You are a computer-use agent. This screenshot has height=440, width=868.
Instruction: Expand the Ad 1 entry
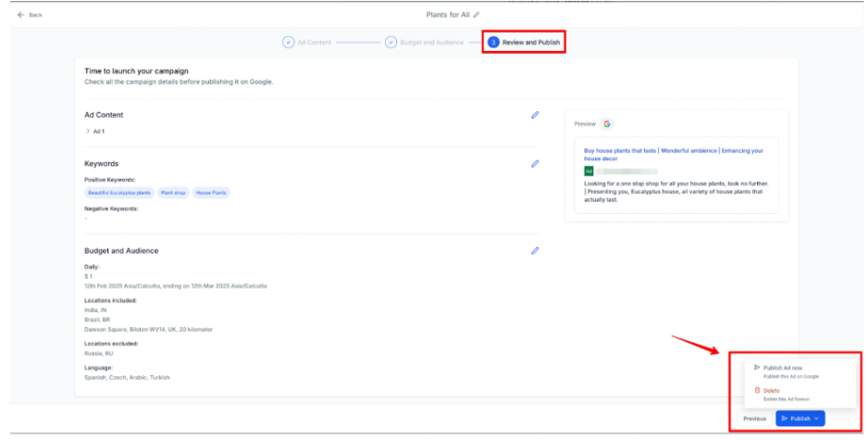[88, 132]
